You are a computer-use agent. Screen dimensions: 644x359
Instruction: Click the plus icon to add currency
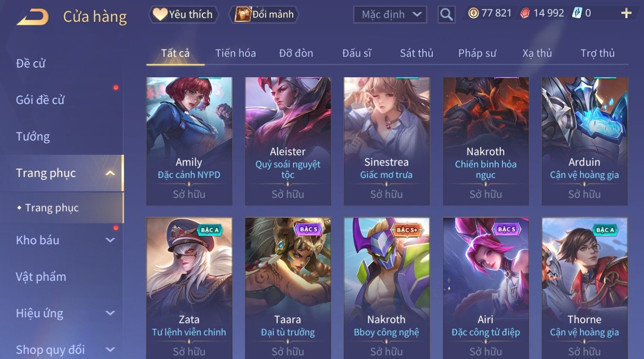click(x=626, y=14)
